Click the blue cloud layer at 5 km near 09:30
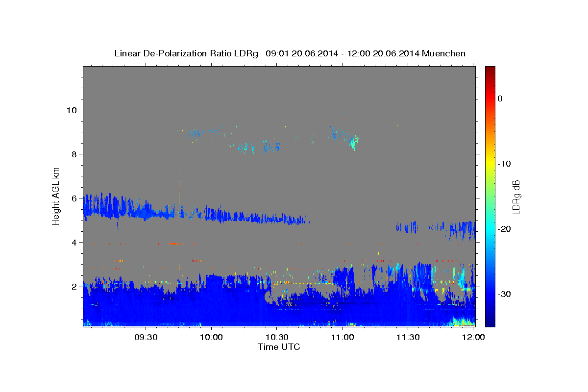This screenshot has height=392, width=588. [147, 213]
